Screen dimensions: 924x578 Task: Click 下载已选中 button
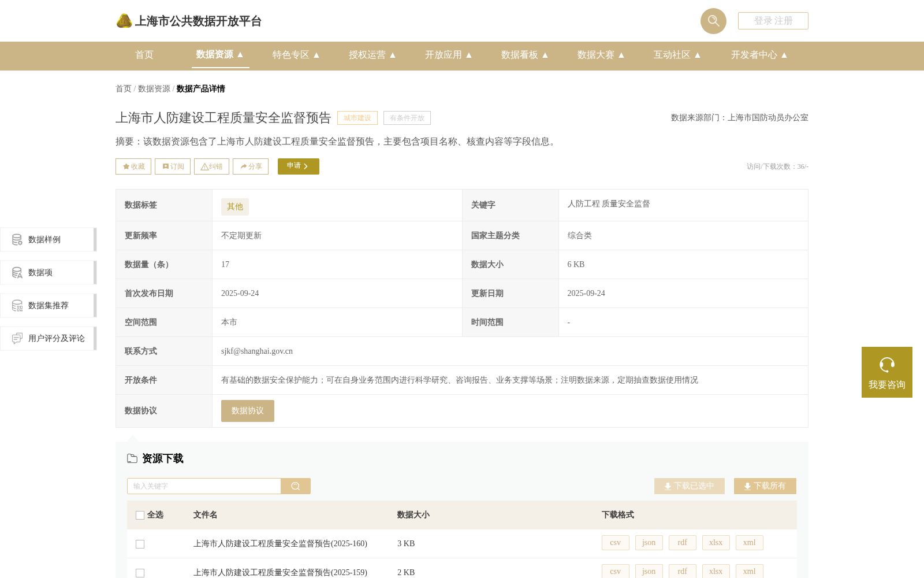690,486
